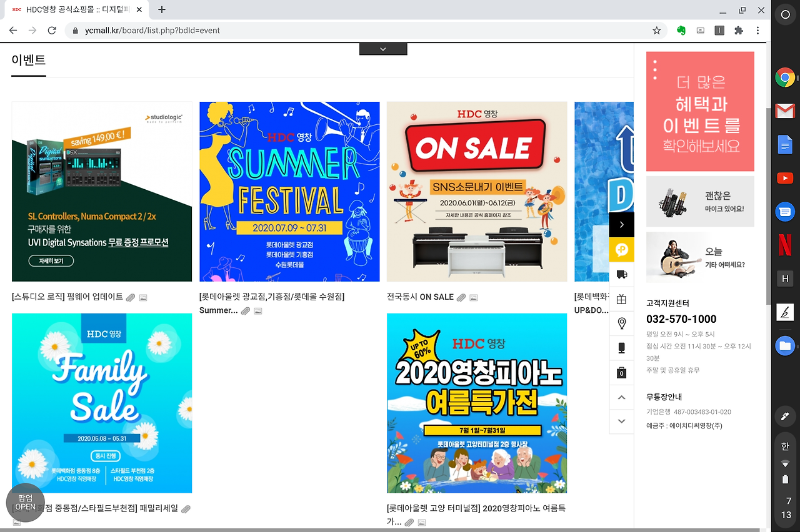Expand the top dropdown chevron bar

[383, 49]
